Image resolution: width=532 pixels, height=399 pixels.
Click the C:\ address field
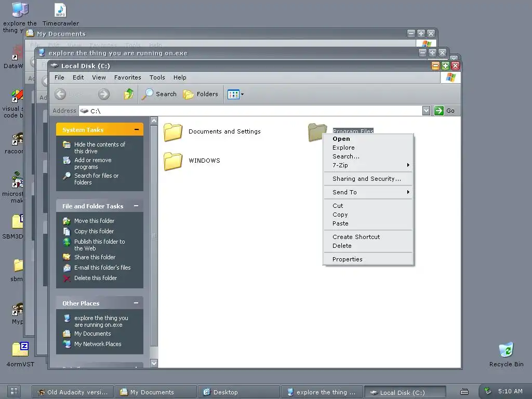pyautogui.click(x=250, y=111)
